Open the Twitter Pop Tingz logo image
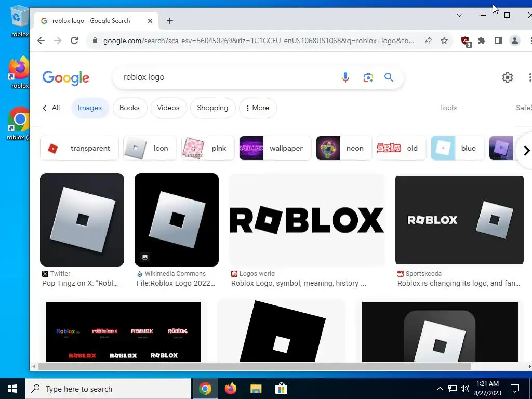The height and width of the screenshot is (399, 532). (82, 220)
